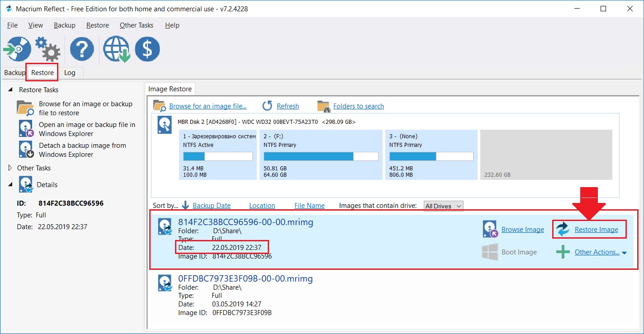Click the folder icon beside Browse for an image file

coord(160,106)
